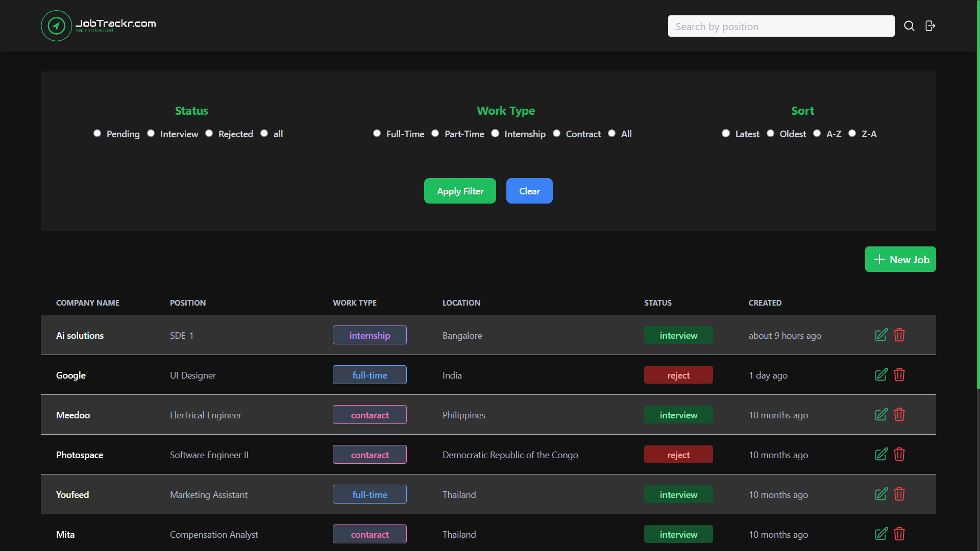The image size is (980, 551).
Task: Click the New Job button
Action: (x=900, y=259)
